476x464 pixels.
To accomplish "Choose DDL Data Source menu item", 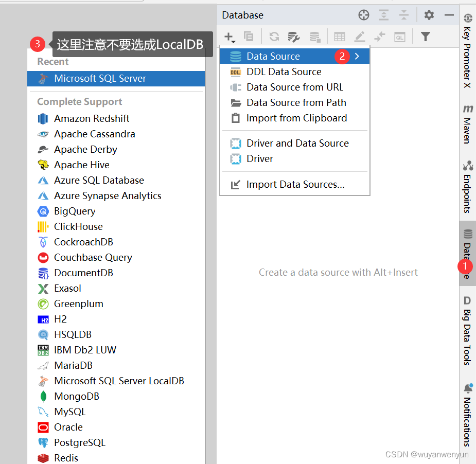I will 294,72.
